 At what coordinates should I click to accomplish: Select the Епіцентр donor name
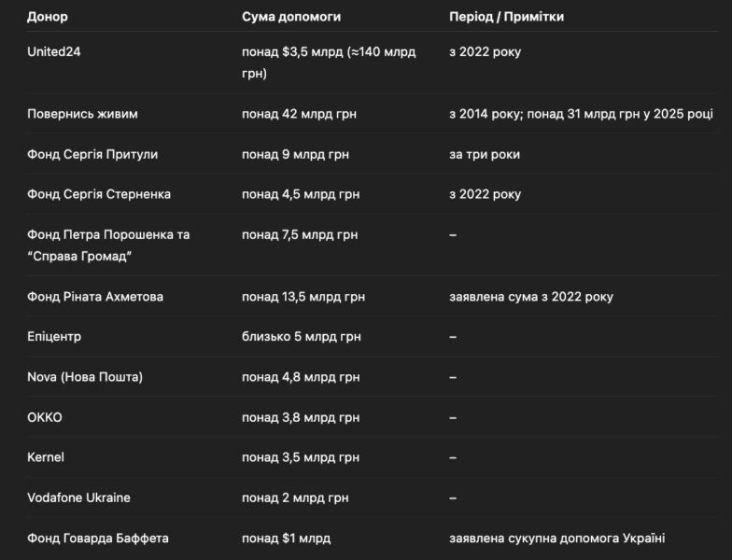54,336
